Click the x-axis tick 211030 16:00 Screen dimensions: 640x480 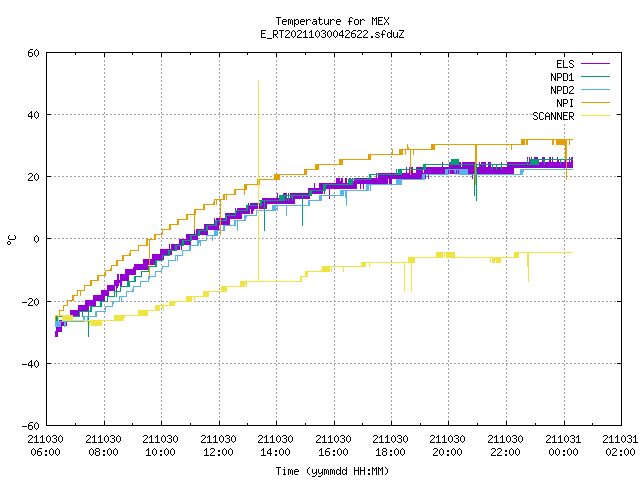334,446
